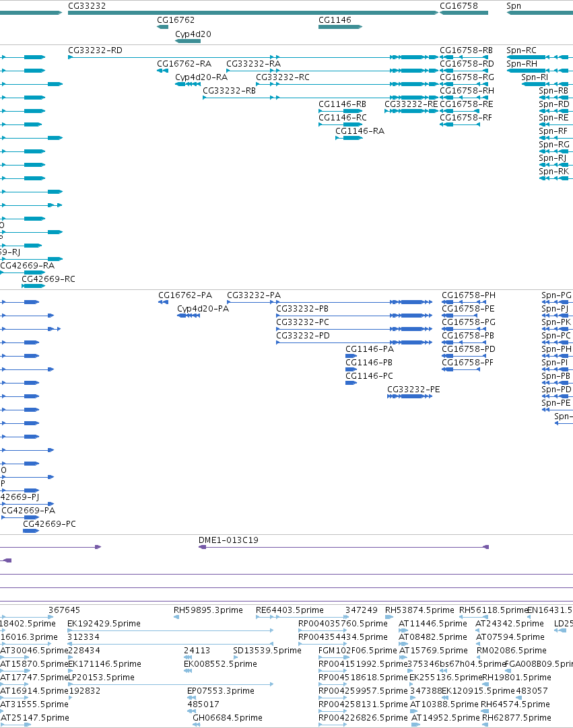The image size is (573, 728).
Task: Click transcript CG33232-RB label
Action: tap(229, 91)
